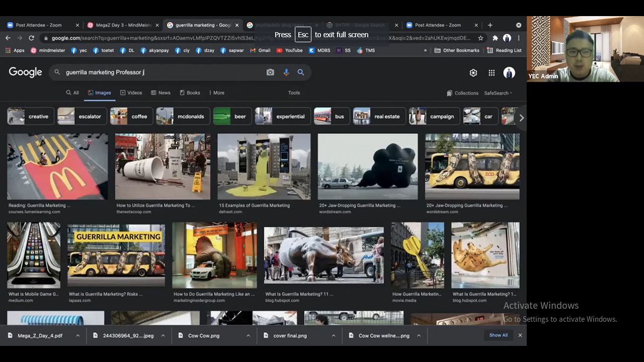Open the Google apps grid

coord(492,73)
